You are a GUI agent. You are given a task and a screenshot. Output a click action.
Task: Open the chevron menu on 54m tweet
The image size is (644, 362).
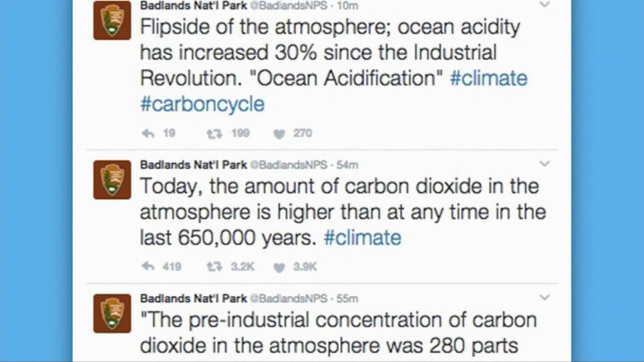tap(545, 164)
